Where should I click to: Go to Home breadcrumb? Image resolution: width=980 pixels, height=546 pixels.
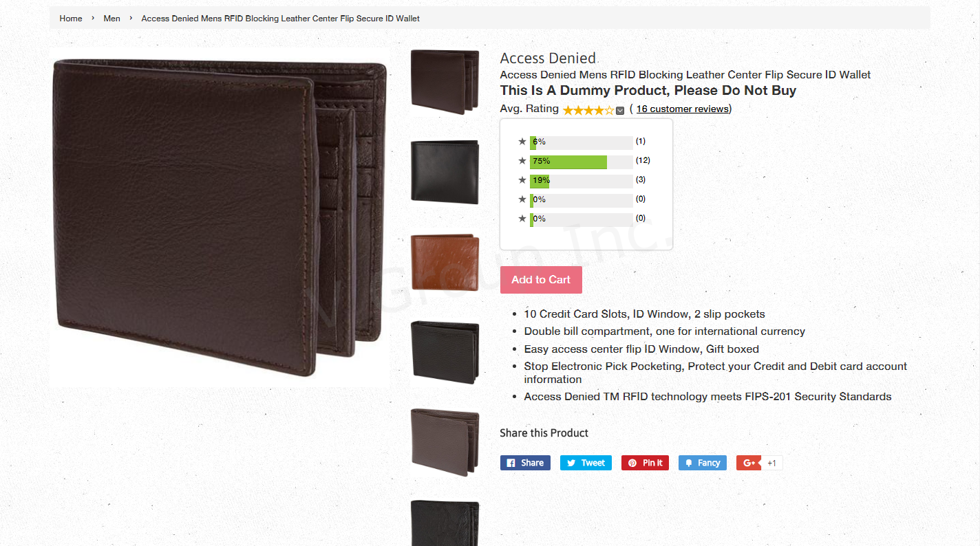71,19
